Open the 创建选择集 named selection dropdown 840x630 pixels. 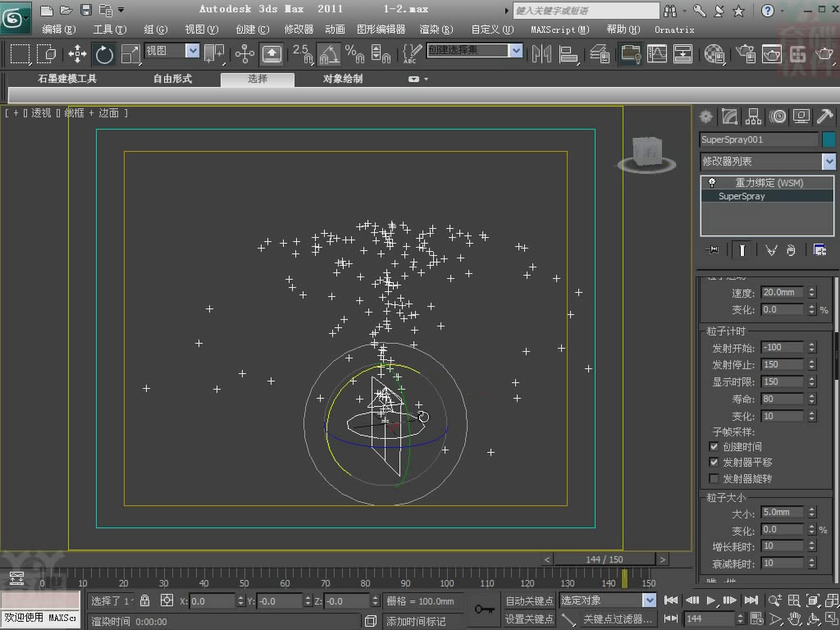pos(515,51)
